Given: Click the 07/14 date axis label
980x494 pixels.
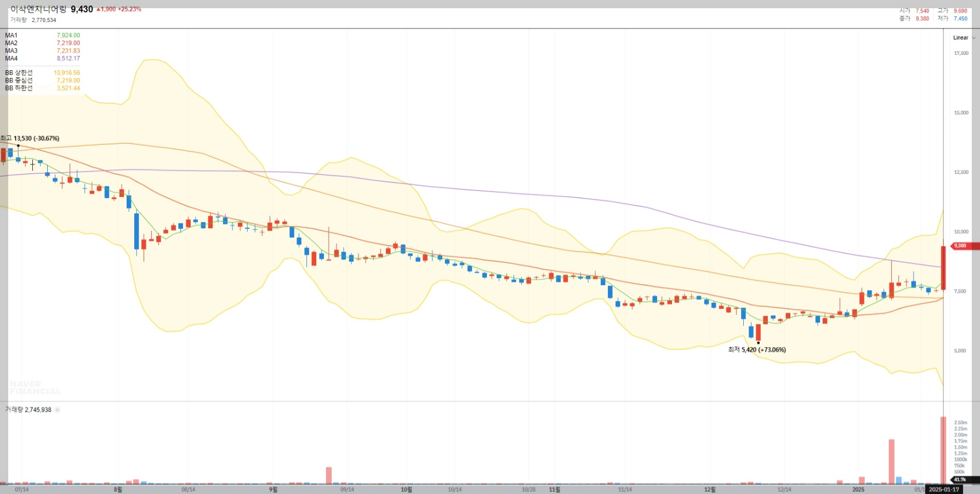Looking at the screenshot, I should coord(22,490).
